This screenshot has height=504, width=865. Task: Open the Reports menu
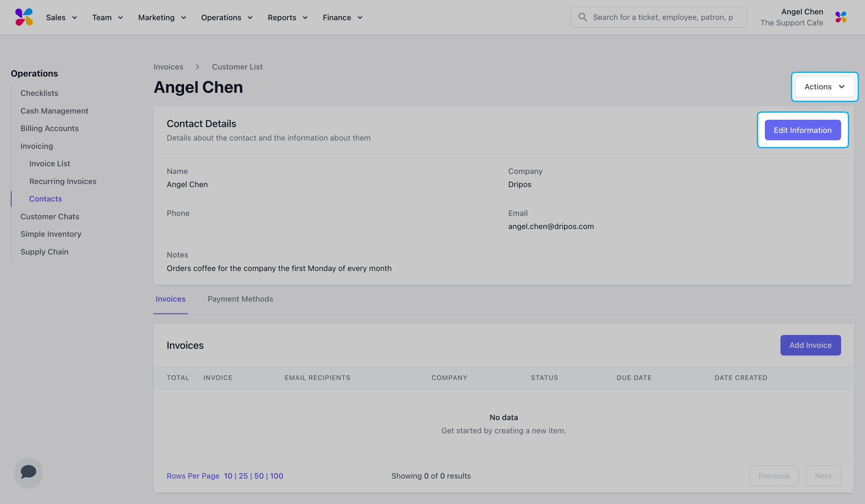(x=288, y=17)
